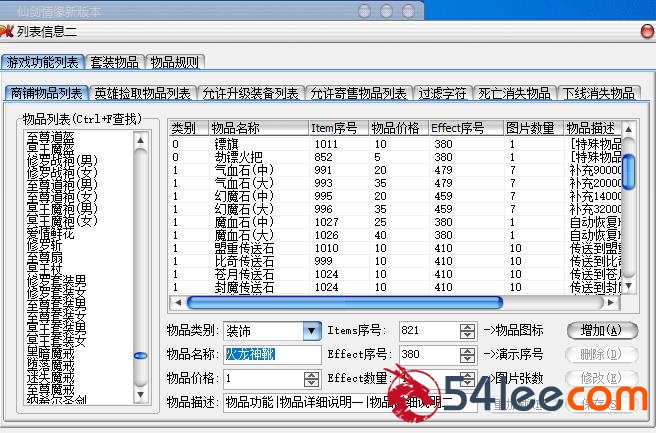Decrease 物品价格 with down stepper arrow
The height and width of the screenshot is (433, 656).
tap(311, 383)
